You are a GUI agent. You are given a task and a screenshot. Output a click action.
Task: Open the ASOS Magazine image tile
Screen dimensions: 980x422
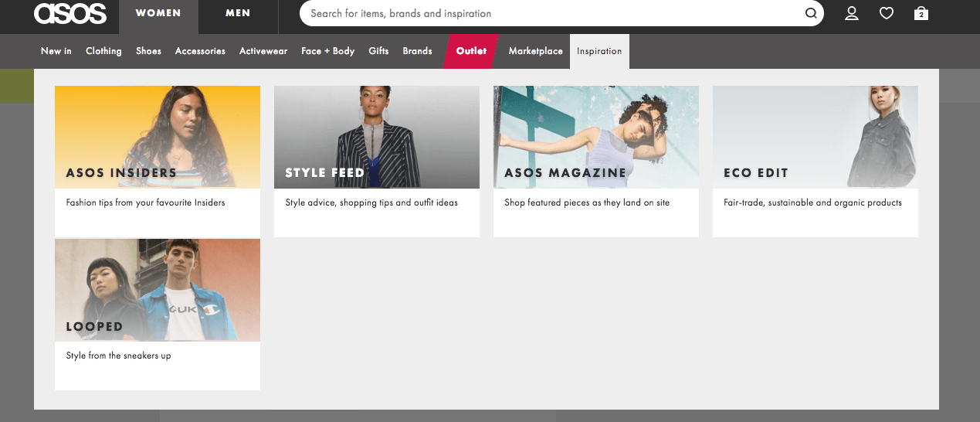coord(596,137)
